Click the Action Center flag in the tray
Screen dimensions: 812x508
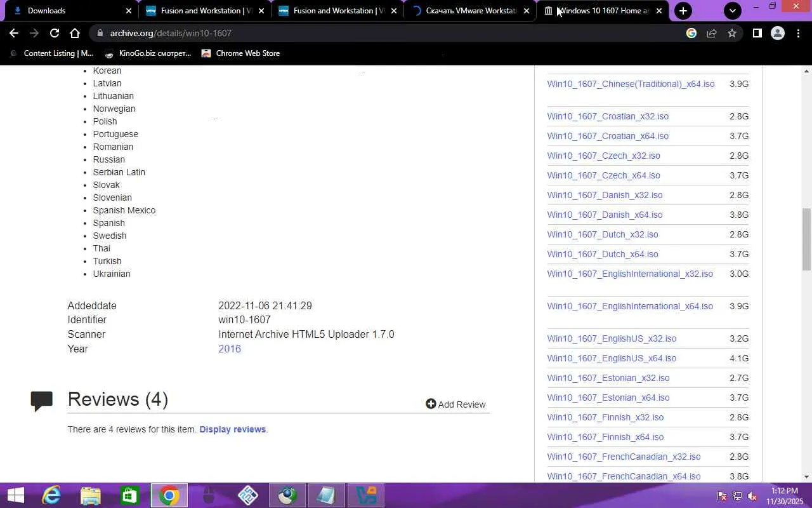click(721, 496)
